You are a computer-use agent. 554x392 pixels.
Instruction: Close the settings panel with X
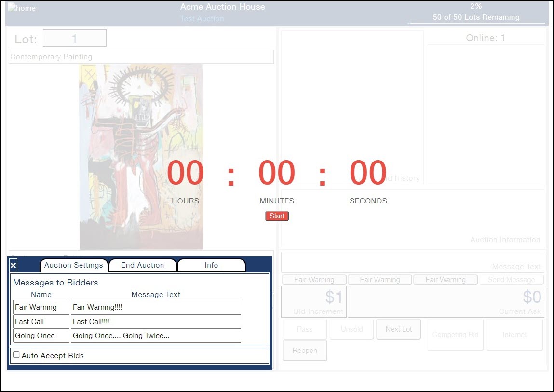(13, 266)
